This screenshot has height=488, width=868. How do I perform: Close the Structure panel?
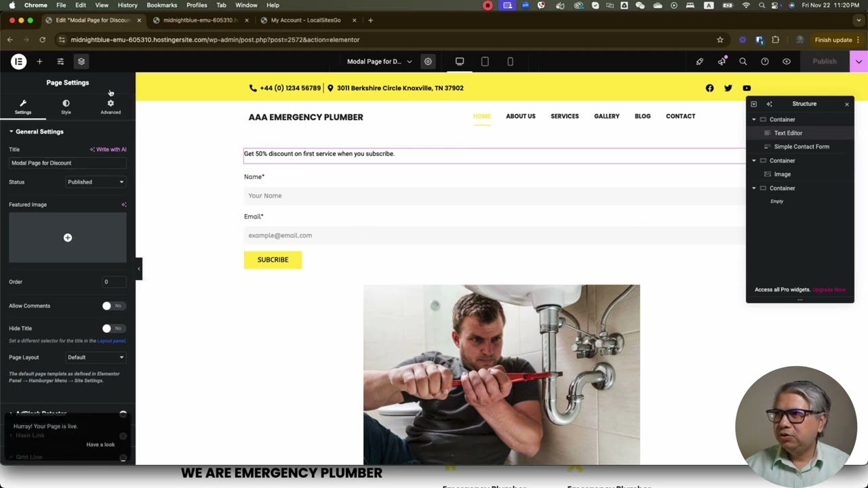(846, 104)
